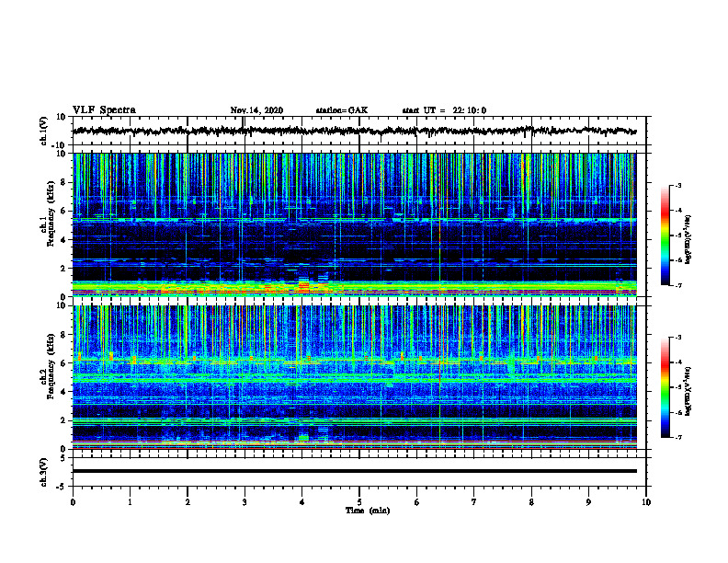
Task: Click the "8" kHz tick on ch.1 frequency axis
Action: (63, 182)
